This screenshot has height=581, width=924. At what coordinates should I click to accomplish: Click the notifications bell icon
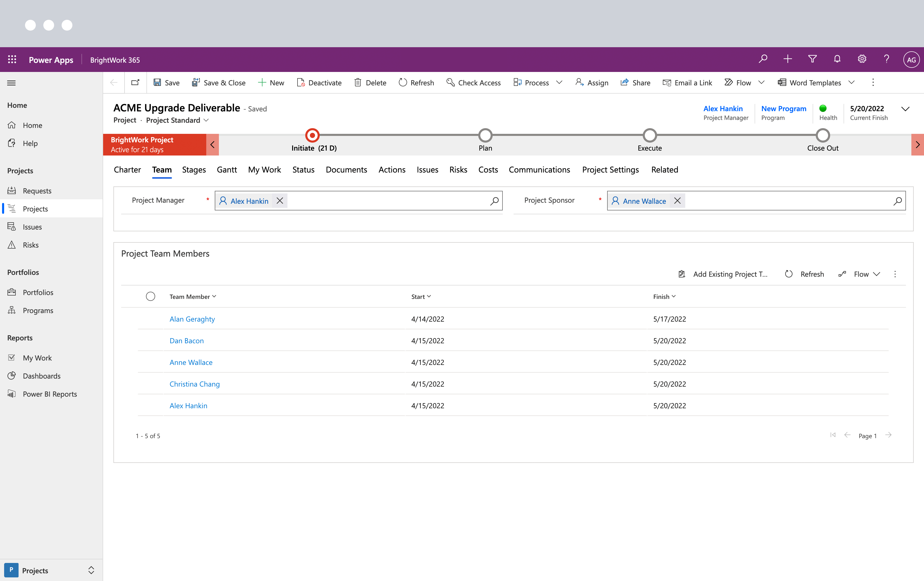[837, 59]
